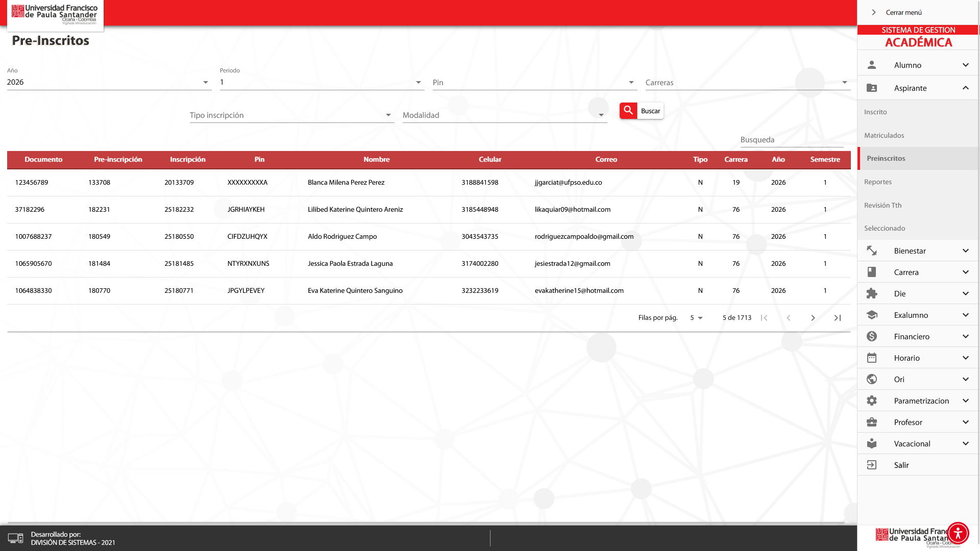Sort table by Nombre column header
The height and width of the screenshot is (551, 980).
(376, 160)
